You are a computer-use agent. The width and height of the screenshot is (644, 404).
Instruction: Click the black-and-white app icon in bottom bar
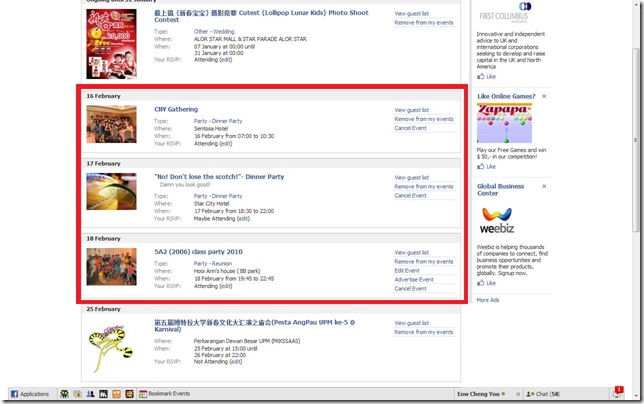pos(104,394)
